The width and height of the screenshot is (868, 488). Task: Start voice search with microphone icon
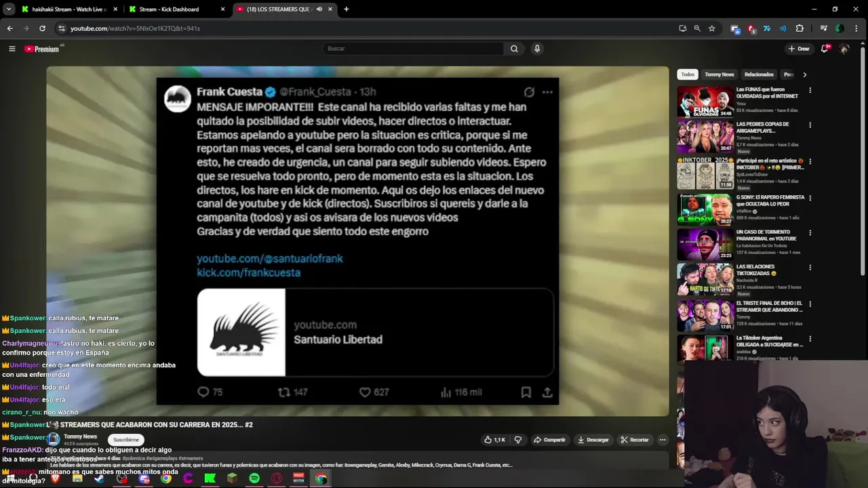[x=537, y=49]
